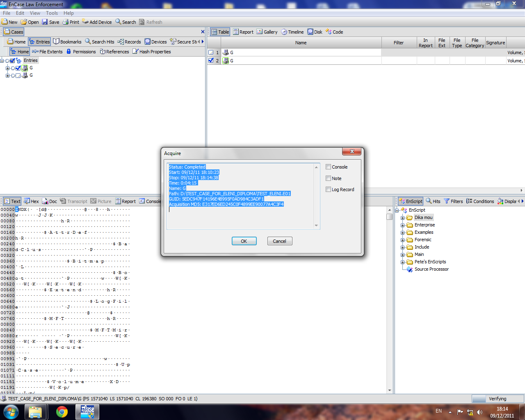Click the Acquire dialog text scrollbar down arrow
525x420 pixels.
coord(316,226)
